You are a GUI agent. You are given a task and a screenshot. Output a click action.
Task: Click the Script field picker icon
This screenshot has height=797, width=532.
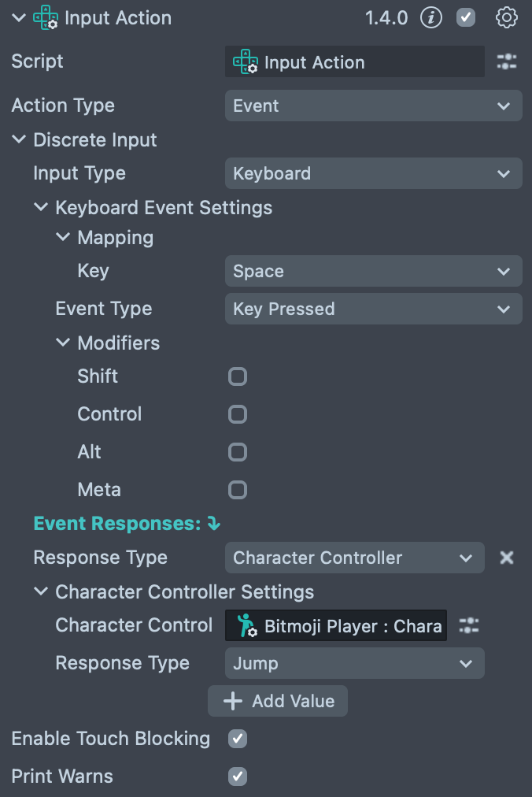507,62
